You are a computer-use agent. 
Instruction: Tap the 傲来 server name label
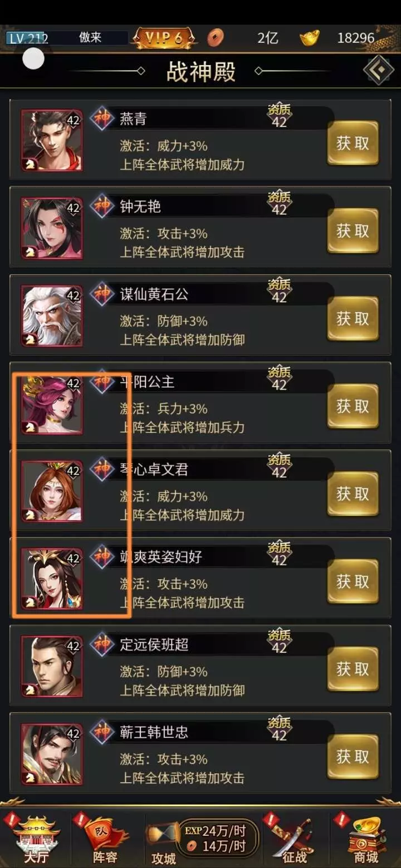pyautogui.click(x=90, y=38)
